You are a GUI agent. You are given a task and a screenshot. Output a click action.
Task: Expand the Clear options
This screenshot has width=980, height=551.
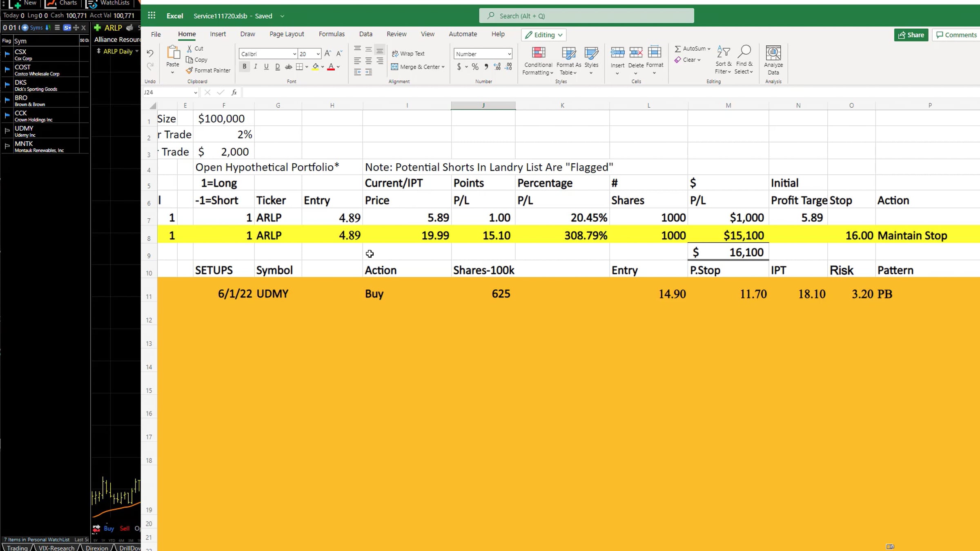[699, 60]
